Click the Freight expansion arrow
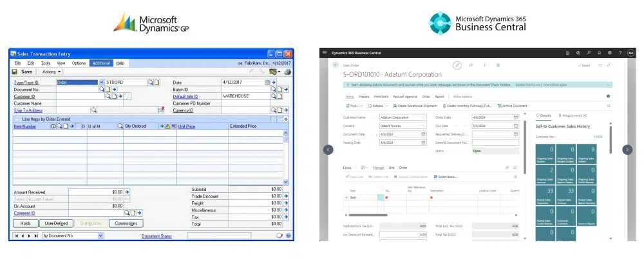Screen dimensions: 644x258 click(x=286, y=203)
